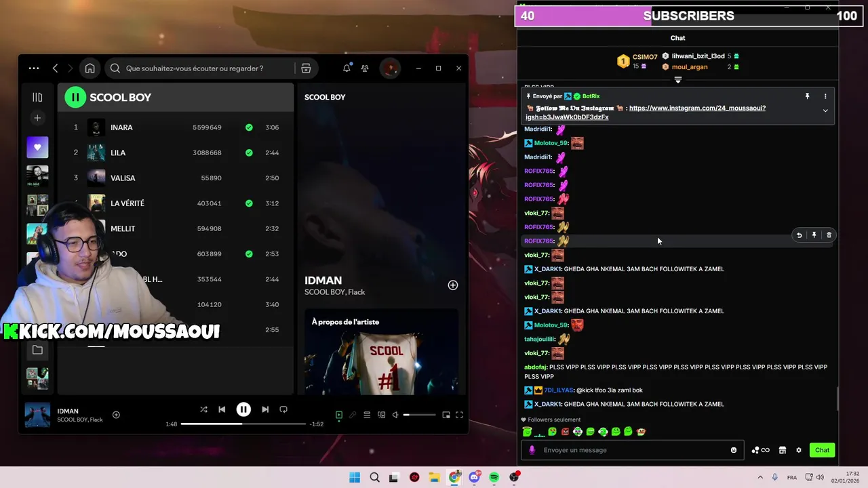Select the MELLIT track row
The image size is (868, 488).
click(176, 228)
